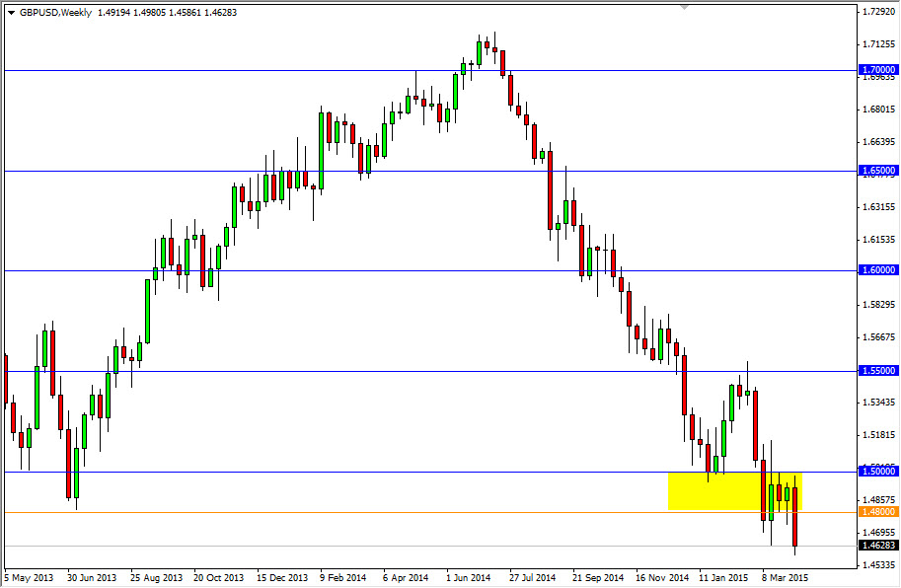Click the gray shift marker triangle above the chart
This screenshot has height=588, width=901.
point(684,6)
